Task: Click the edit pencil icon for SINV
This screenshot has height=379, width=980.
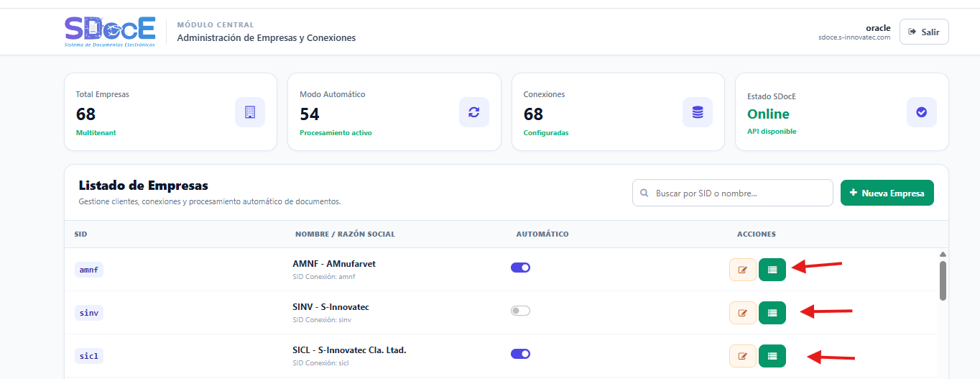Action: pyautogui.click(x=743, y=313)
